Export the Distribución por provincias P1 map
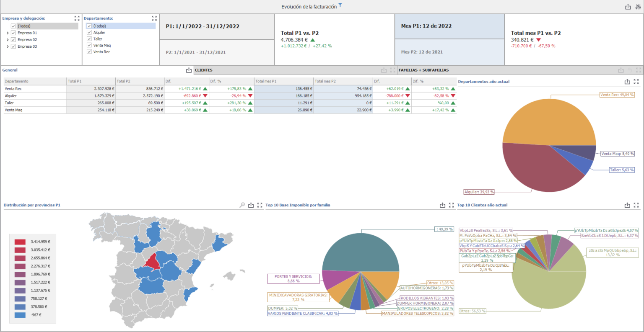 click(x=251, y=205)
